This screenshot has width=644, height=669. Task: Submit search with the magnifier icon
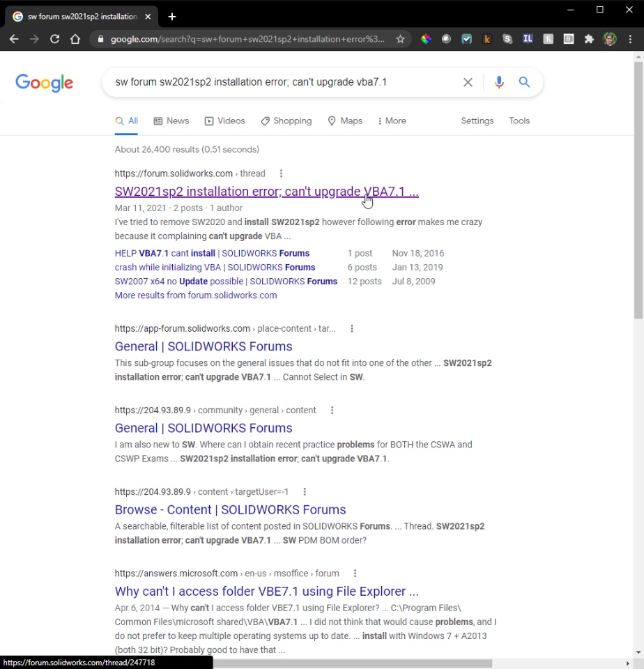[x=524, y=82]
